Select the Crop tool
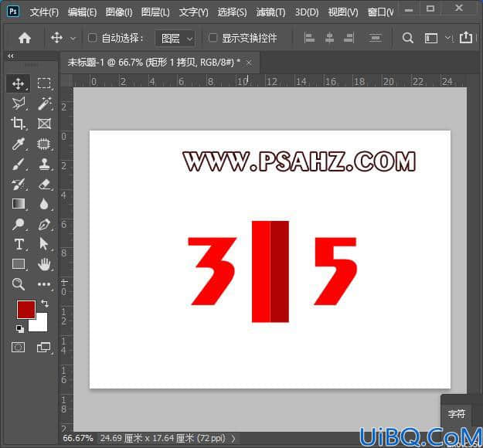 tap(19, 124)
